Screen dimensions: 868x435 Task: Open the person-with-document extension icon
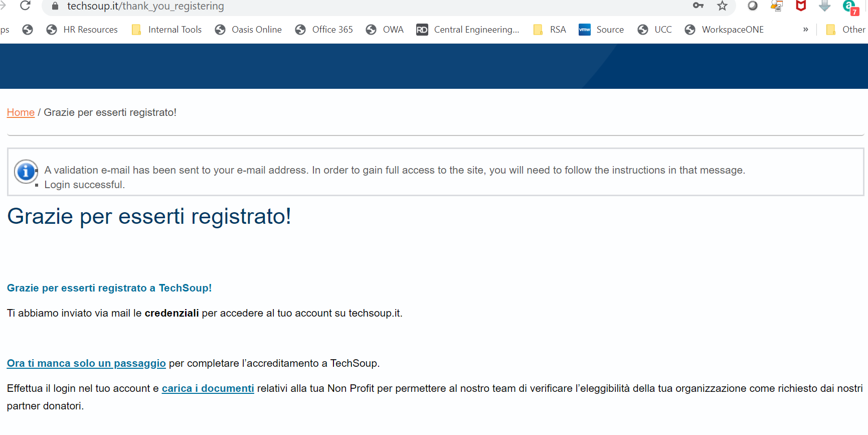click(x=777, y=6)
